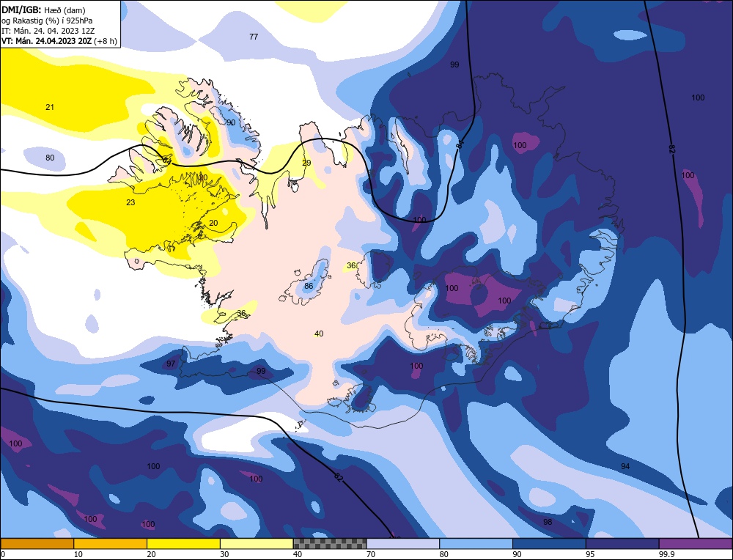Click the '23' humidity value on the map

click(130, 202)
